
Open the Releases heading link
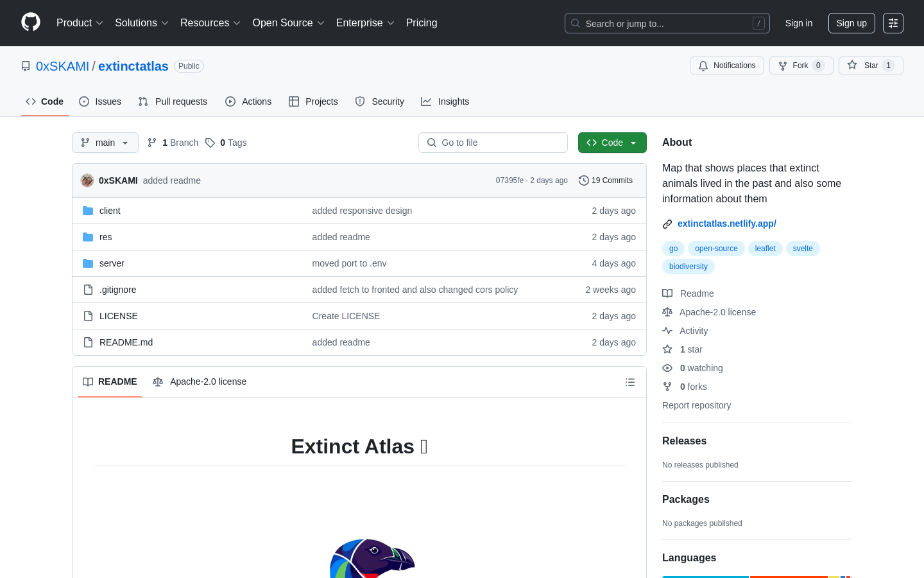684,441
